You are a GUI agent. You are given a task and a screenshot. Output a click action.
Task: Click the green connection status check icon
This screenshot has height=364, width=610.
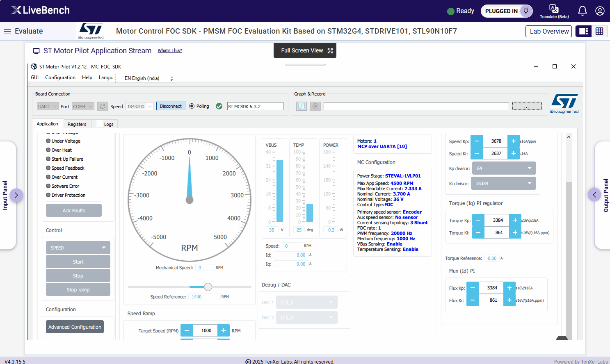pyautogui.click(x=219, y=106)
